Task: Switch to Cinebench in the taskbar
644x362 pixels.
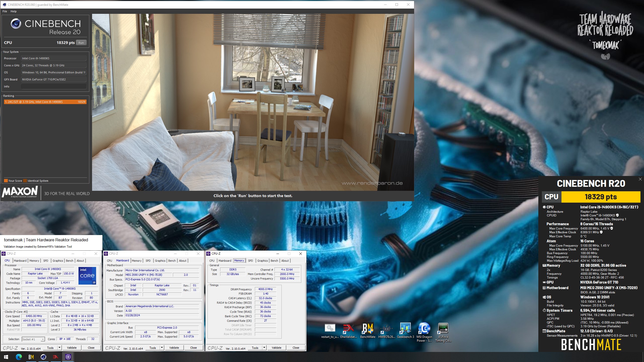Action: tap(43, 357)
